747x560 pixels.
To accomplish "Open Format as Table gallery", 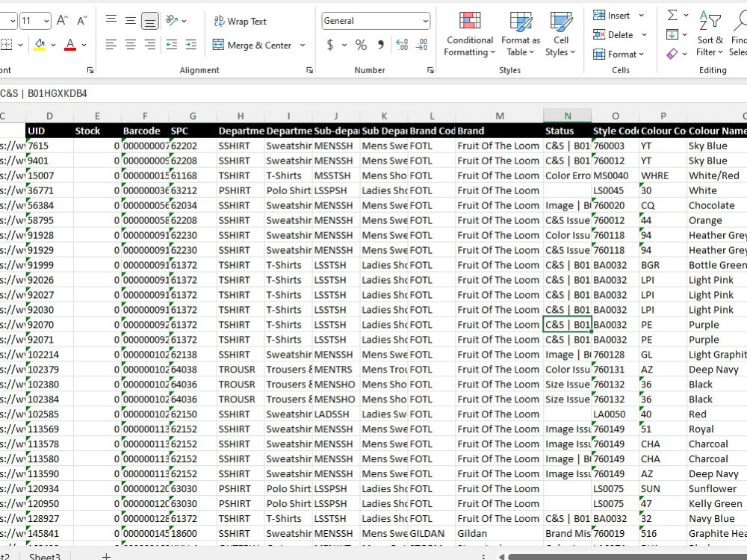I will [x=520, y=34].
